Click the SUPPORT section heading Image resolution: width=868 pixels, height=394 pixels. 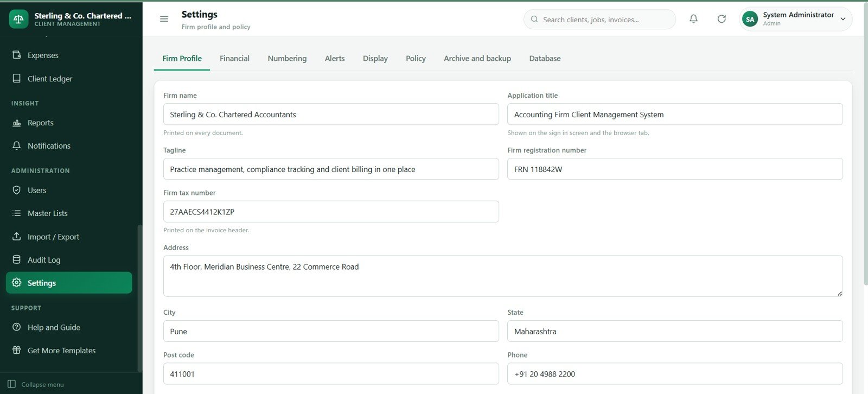(26, 308)
